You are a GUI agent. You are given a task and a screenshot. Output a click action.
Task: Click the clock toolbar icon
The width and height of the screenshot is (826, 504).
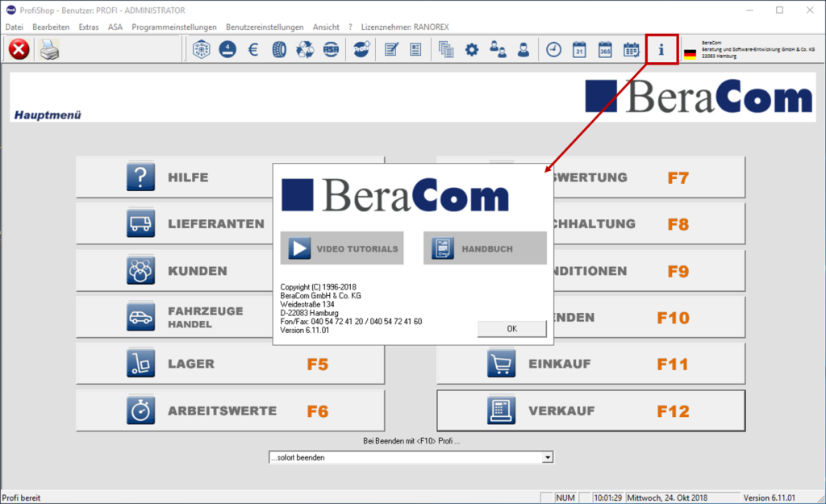pyautogui.click(x=553, y=49)
